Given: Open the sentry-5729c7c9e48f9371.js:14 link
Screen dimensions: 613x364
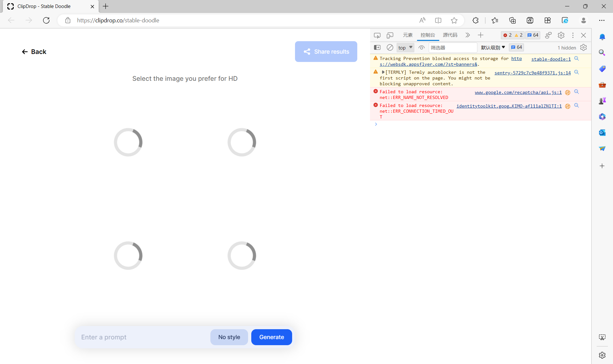Looking at the screenshot, I should coord(533,73).
